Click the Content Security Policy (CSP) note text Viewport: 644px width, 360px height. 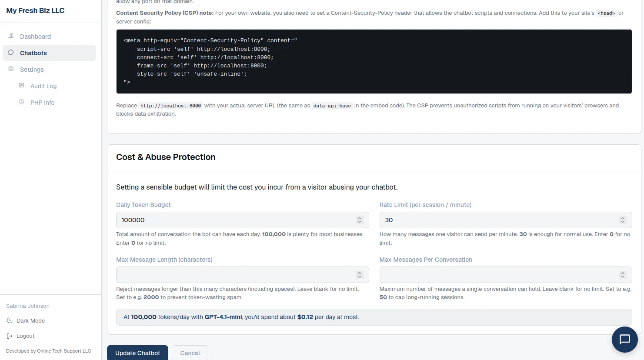(165, 13)
